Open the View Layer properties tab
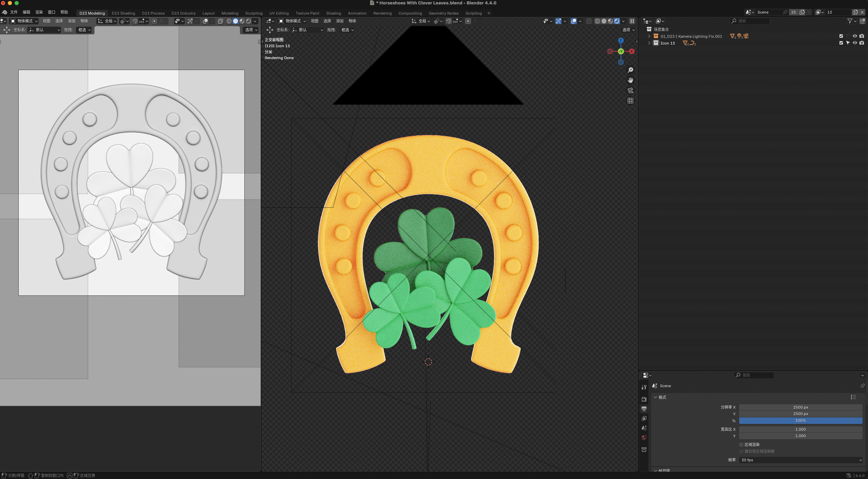This screenshot has width=868, height=479. pyautogui.click(x=644, y=418)
